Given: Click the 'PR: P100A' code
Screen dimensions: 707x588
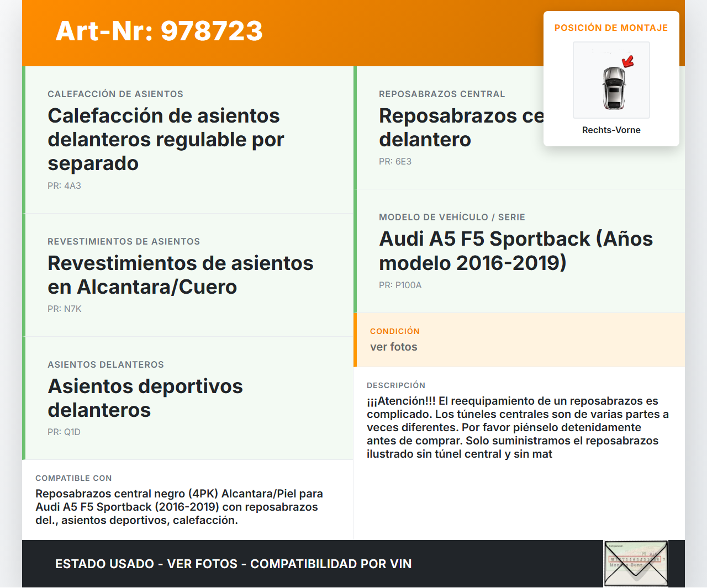Looking at the screenshot, I should click(400, 285).
